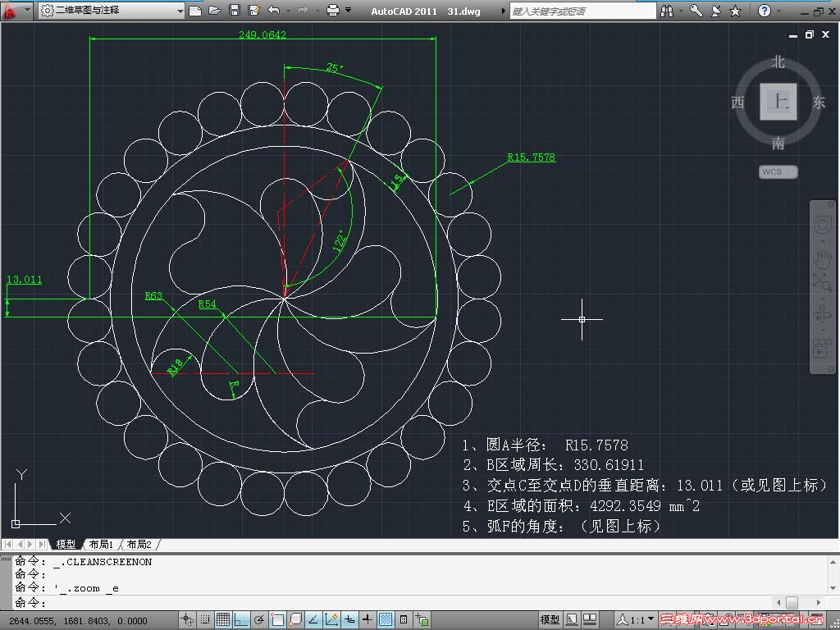
Task: Save the drawing with the floppy icon
Action: (234, 10)
